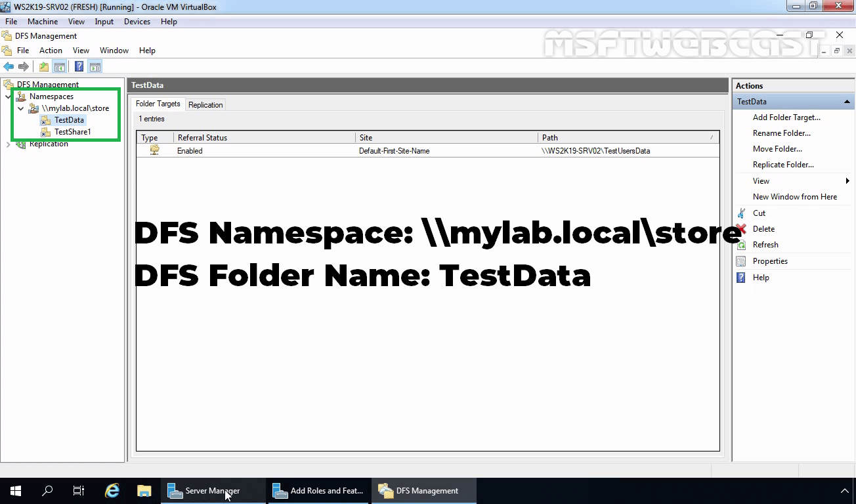This screenshot has width=856, height=504.
Task: Sort by Type column header
Action: [156, 138]
